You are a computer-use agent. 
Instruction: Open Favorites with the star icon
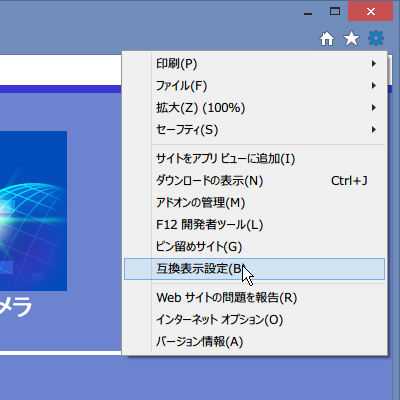click(x=351, y=39)
